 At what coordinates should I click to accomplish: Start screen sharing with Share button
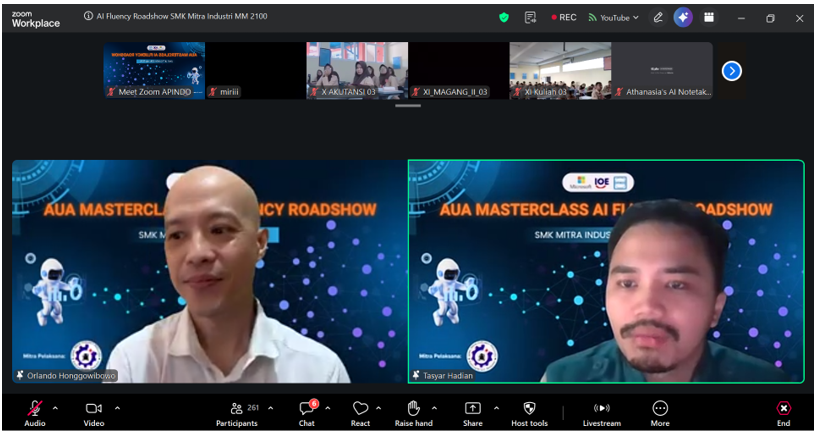coord(473,413)
